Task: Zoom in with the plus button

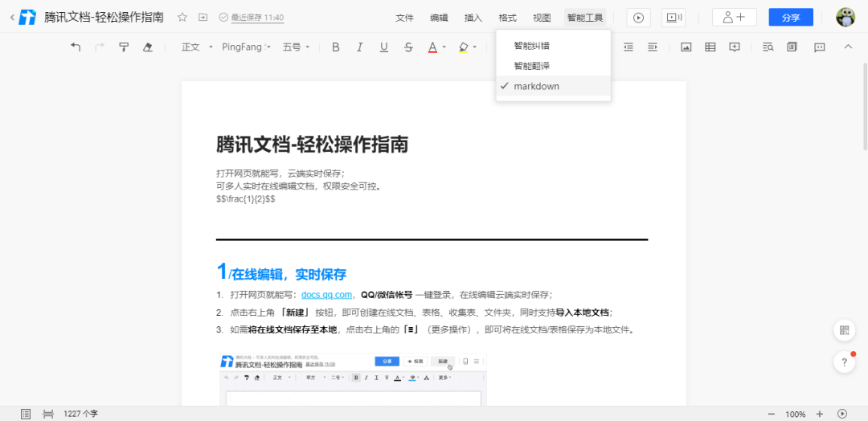Action: (820, 414)
